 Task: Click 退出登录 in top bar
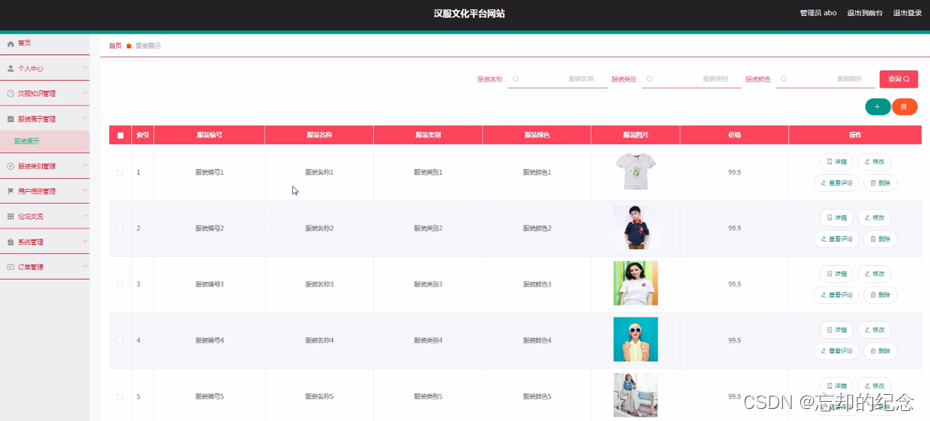[x=907, y=13]
